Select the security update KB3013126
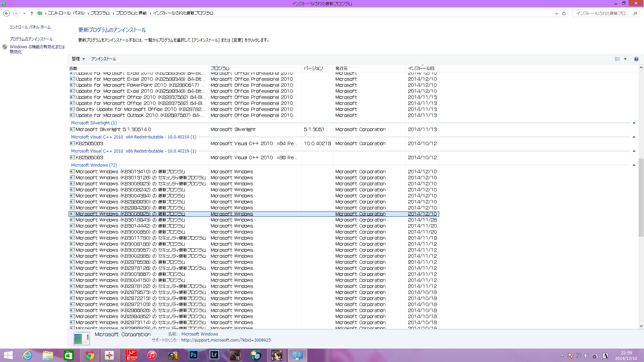Image resolution: width=644 pixels, height=362 pixels. pos(254,178)
